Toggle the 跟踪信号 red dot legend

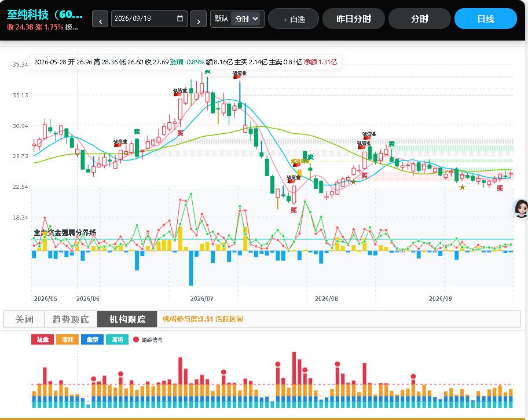click(148, 340)
